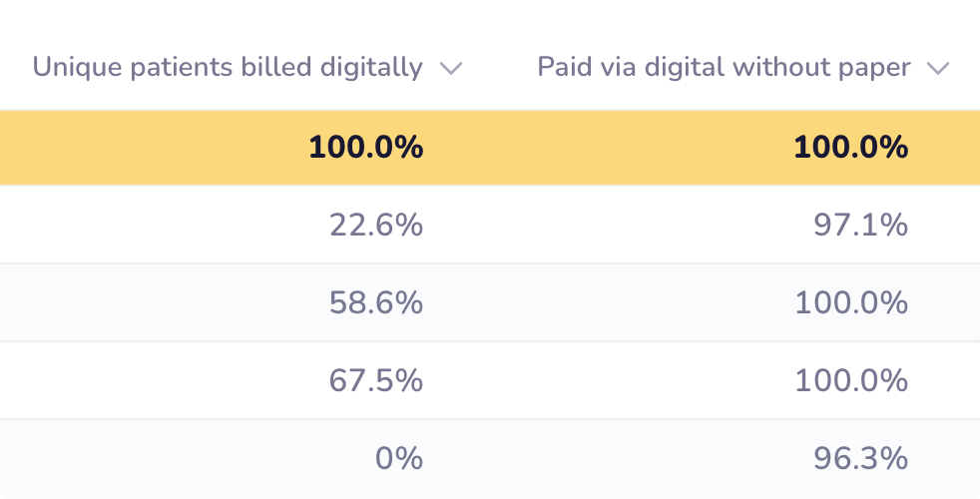Select bold 100.0% under Unique patients billed
980x499 pixels.
coord(365,148)
